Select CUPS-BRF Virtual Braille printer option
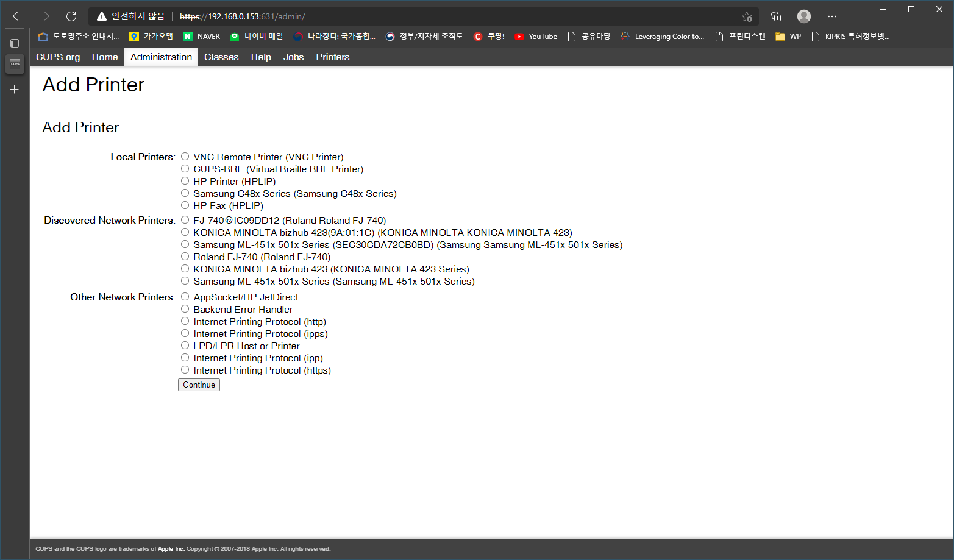Viewport: 954px width, 560px height. pos(185,169)
